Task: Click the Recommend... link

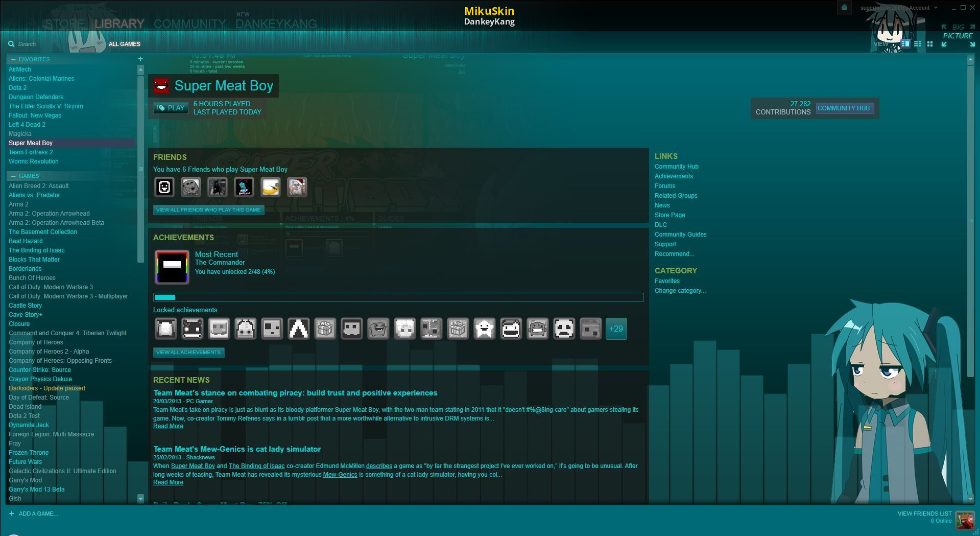Action: tap(674, 254)
